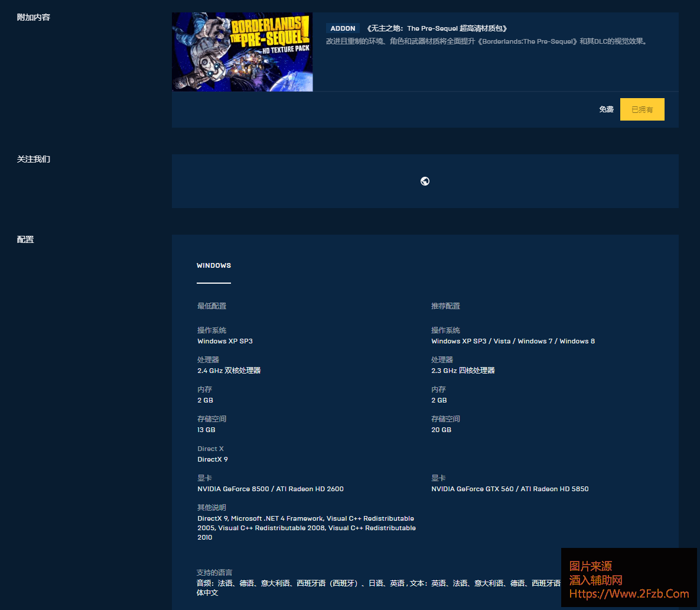Click the 免费 price label
This screenshot has height=610, width=700.
pos(606,109)
